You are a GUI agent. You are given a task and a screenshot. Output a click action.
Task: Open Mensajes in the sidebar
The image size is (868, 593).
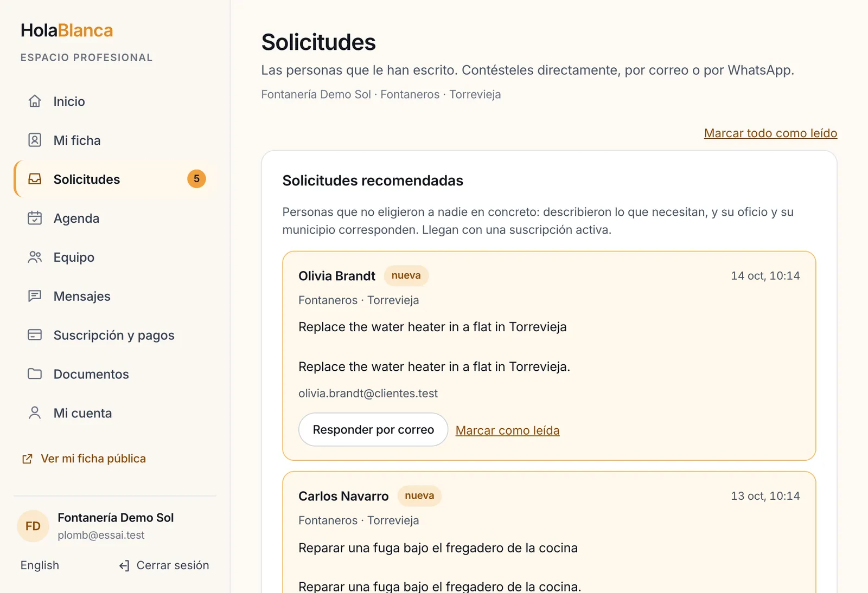pyautogui.click(x=115, y=296)
